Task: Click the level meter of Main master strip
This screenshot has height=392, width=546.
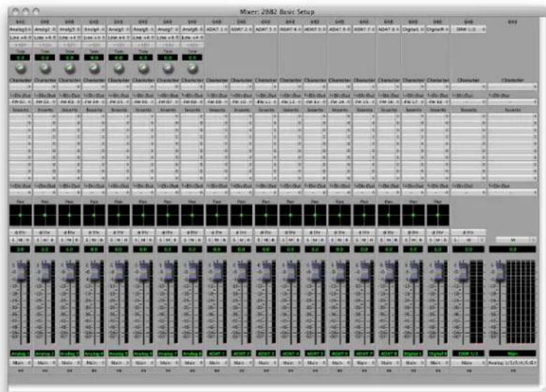Action: click(521, 302)
